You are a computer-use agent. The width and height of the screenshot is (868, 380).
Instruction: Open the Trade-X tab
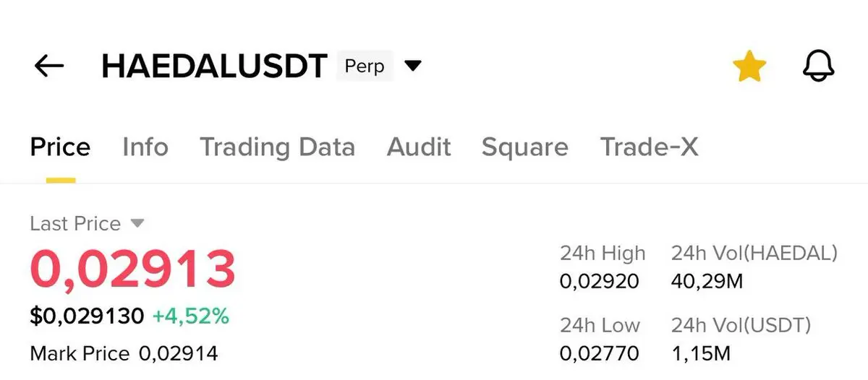[x=649, y=147]
